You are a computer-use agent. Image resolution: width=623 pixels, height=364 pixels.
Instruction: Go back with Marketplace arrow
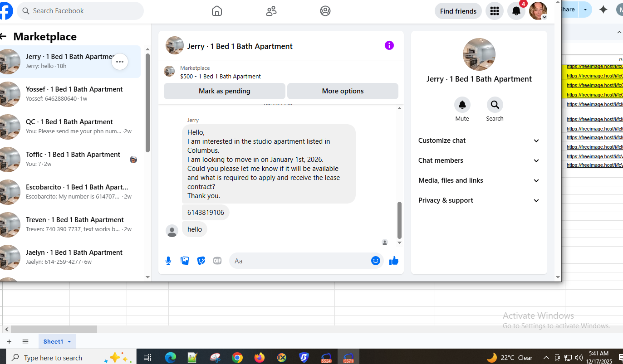[4, 37]
